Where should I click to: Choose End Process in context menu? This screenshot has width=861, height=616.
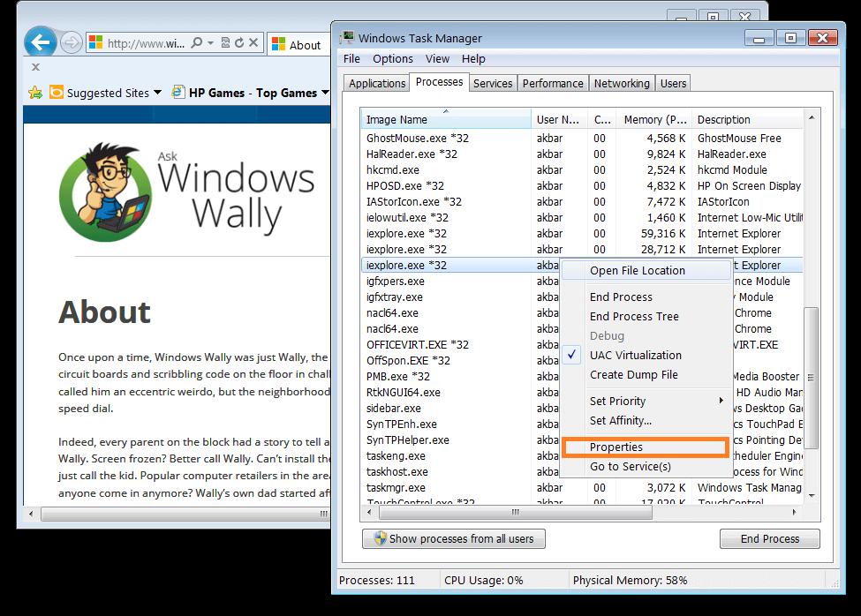[x=646, y=297]
